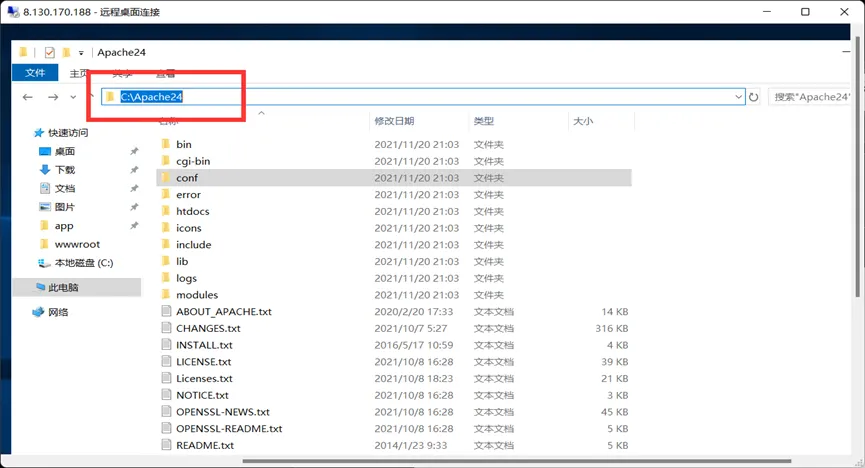The width and height of the screenshot is (865, 468).
Task: Sort by 大小 column header
Action: pyautogui.click(x=583, y=121)
